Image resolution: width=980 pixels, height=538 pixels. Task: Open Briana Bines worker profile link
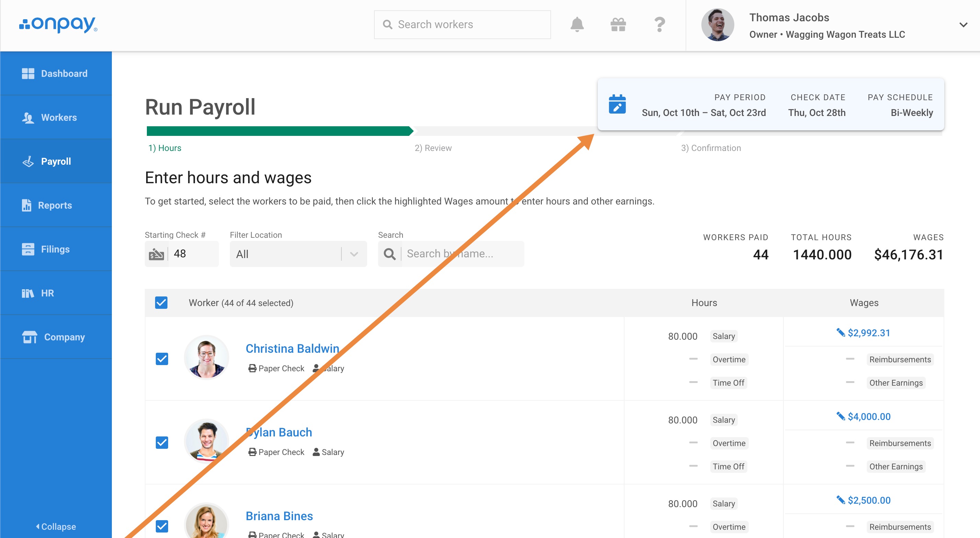click(x=279, y=516)
